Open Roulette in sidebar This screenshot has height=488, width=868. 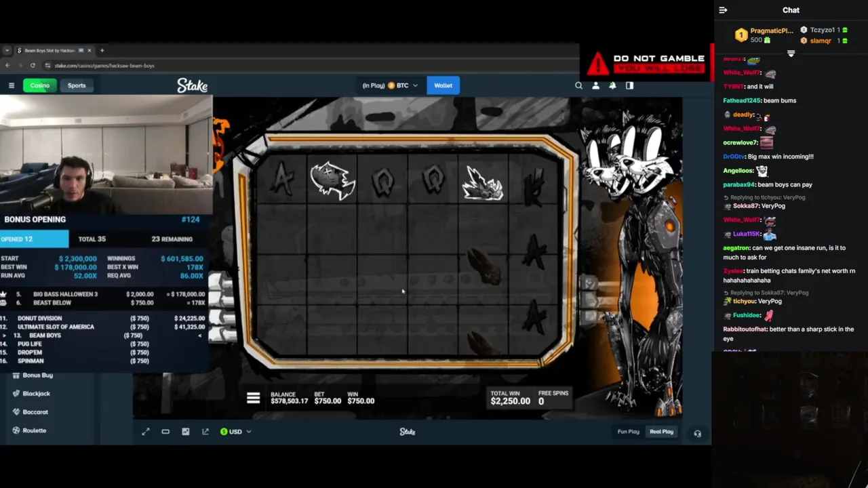pos(28,430)
